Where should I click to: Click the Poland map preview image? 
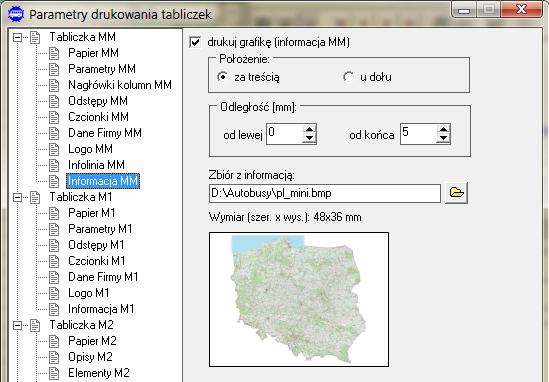(x=299, y=299)
